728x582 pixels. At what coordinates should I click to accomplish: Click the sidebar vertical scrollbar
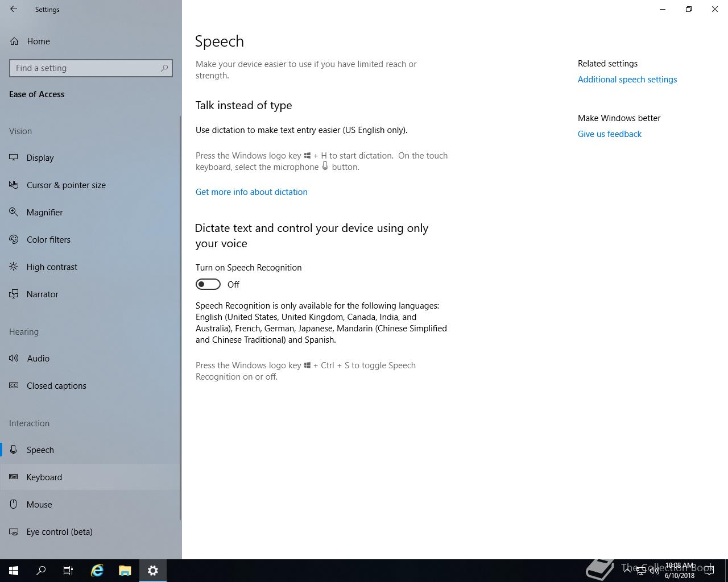tap(180, 318)
